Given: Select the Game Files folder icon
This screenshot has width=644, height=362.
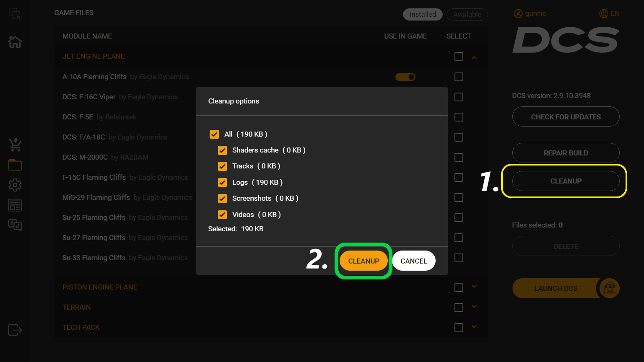Looking at the screenshot, I should (x=15, y=165).
